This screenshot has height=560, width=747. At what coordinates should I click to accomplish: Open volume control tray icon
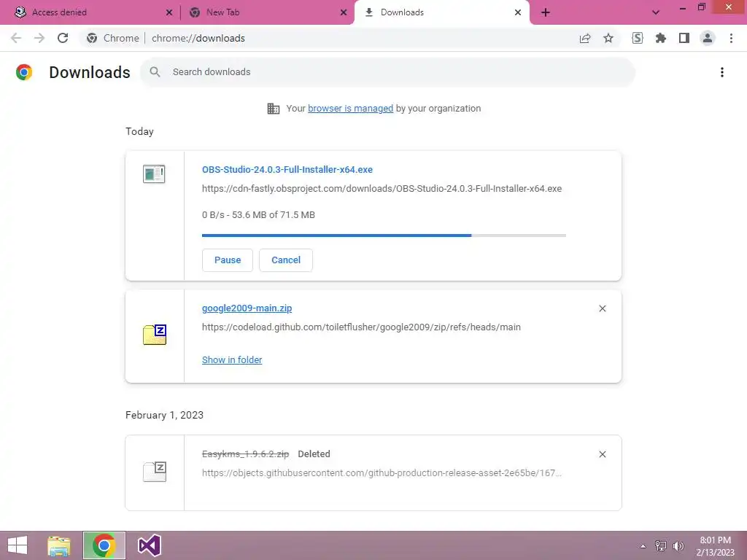(678, 546)
